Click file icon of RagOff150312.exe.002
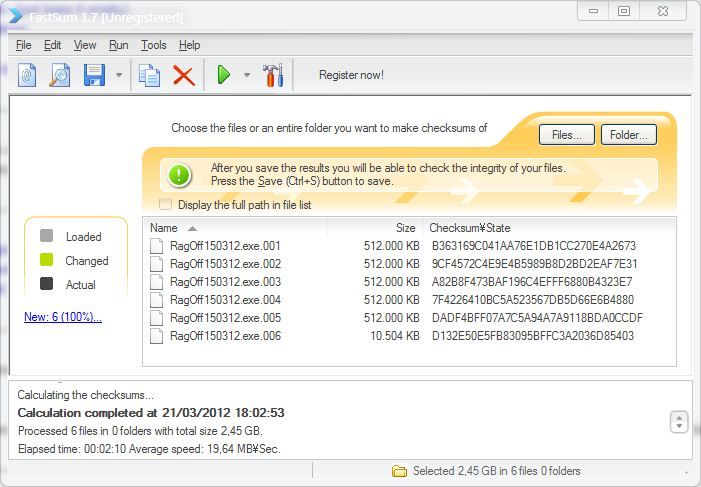 pos(156,264)
